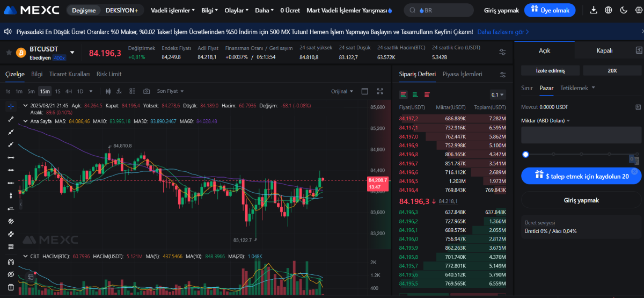Toggle BTCUSDT favorite star
Screen dimensions: 644x298
(9, 53)
